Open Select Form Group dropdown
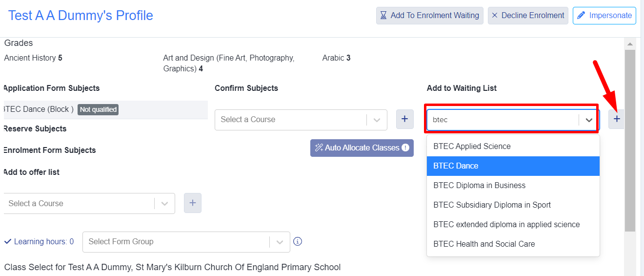The width and height of the screenshot is (644, 276). (186, 242)
